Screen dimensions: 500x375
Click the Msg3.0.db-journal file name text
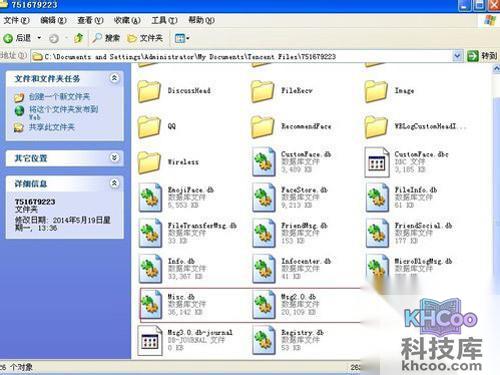tap(200, 332)
